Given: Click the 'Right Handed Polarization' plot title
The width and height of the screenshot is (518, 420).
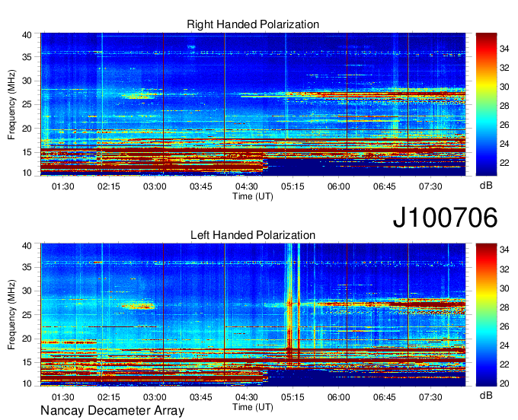Looking at the screenshot, I should point(253,24).
